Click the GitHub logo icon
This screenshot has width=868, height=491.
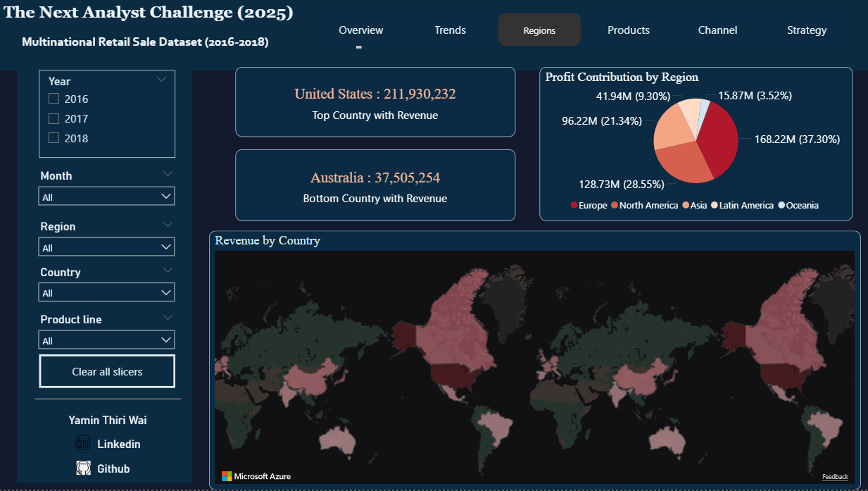click(x=83, y=468)
